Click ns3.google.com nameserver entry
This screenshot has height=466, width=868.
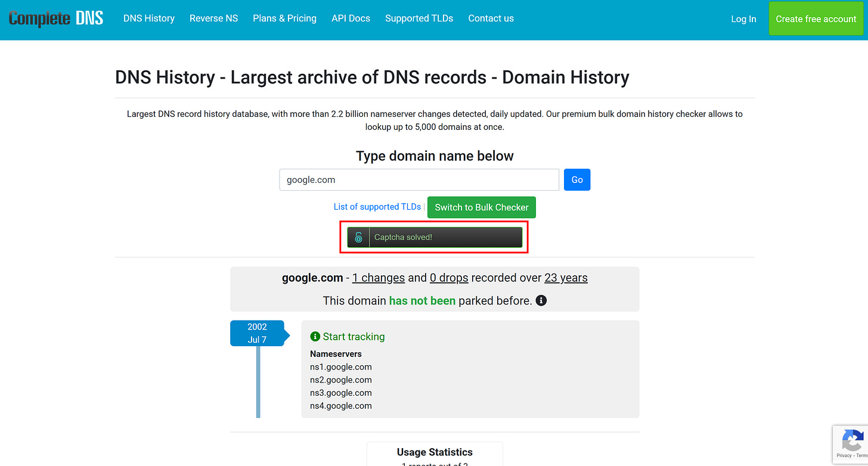(x=341, y=393)
